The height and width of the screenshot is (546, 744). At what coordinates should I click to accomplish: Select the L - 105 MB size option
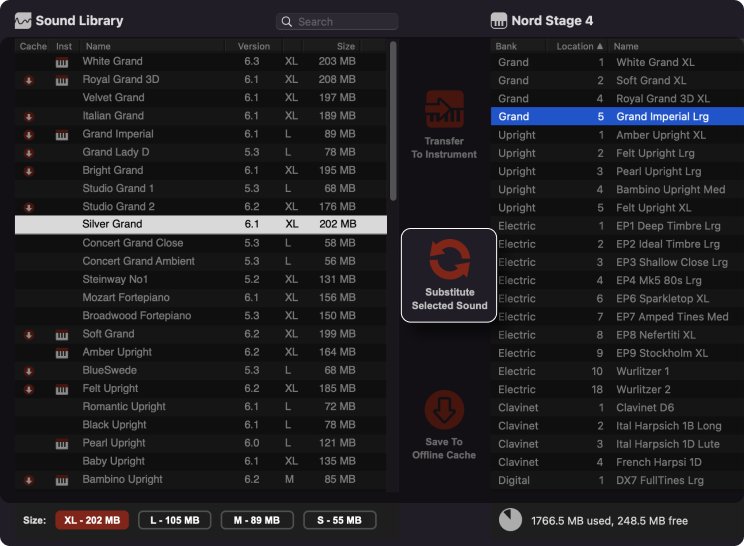[x=175, y=520]
